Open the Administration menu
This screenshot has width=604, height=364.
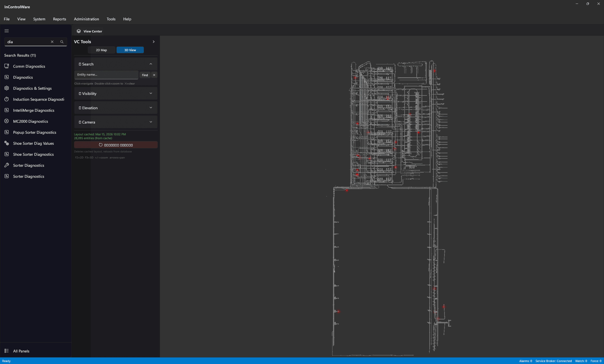pos(87,19)
